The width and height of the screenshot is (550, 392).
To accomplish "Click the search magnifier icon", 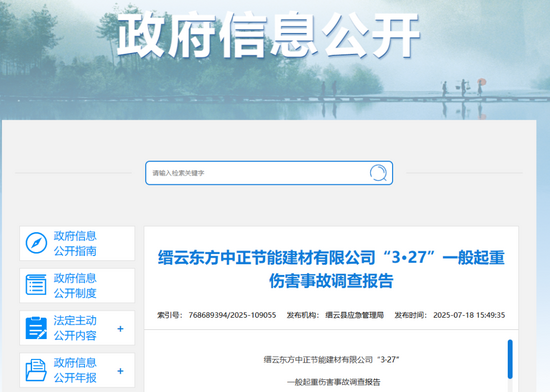I will pyautogui.click(x=378, y=173).
